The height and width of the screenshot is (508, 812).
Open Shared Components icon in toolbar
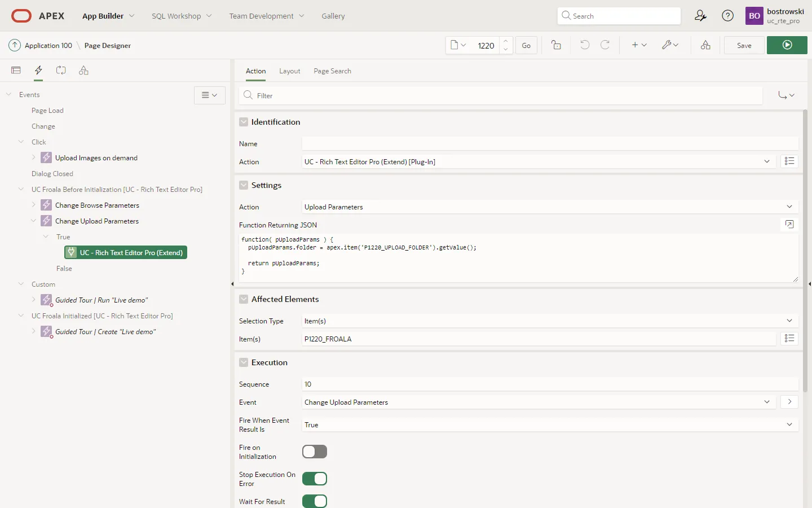[x=705, y=45]
